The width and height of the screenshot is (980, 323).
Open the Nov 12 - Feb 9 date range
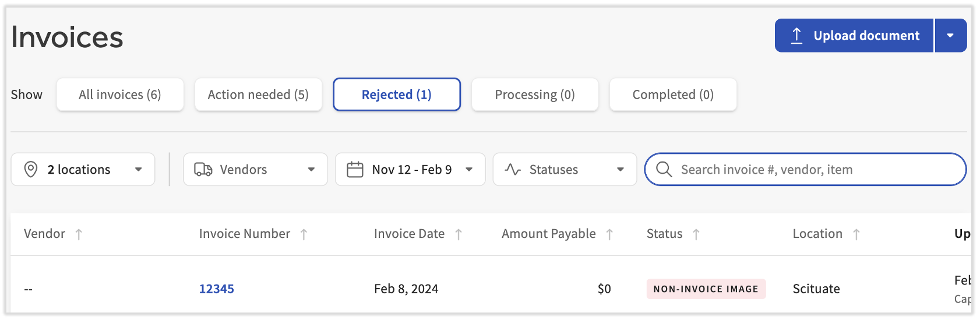click(411, 170)
